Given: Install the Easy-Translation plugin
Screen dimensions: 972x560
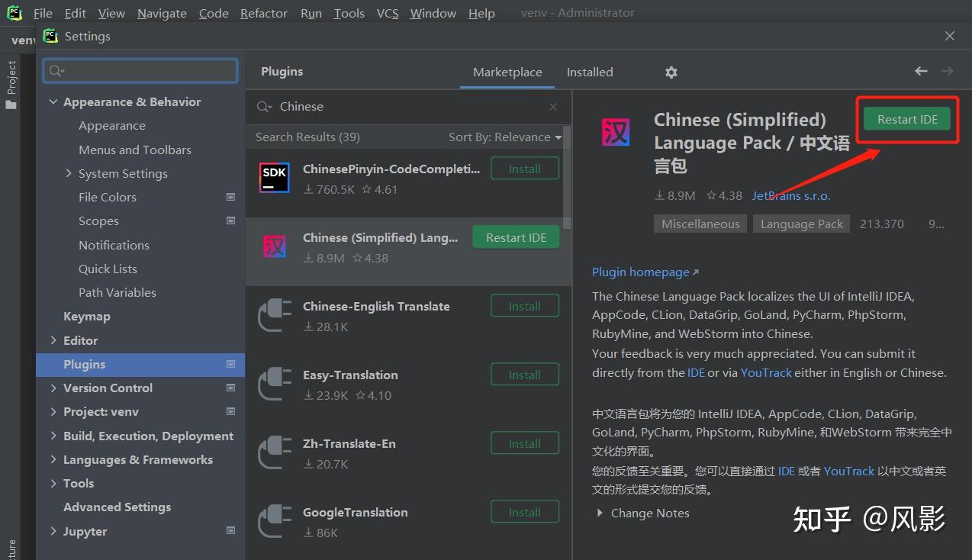Looking at the screenshot, I should click(524, 374).
